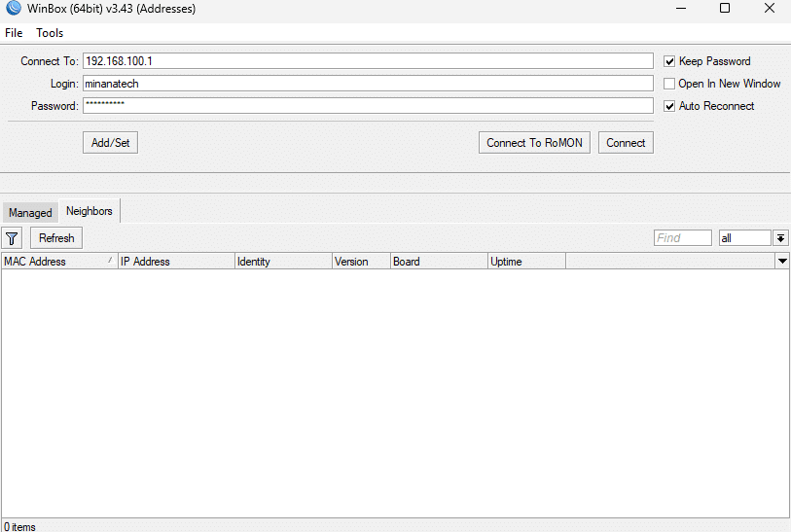This screenshot has height=532, width=791.
Task: Toggle the Auto Reconnect checkbox
Action: click(x=669, y=106)
